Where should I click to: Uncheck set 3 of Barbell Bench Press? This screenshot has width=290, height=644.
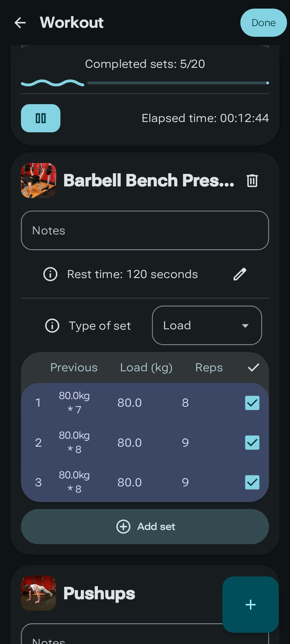coord(252,482)
